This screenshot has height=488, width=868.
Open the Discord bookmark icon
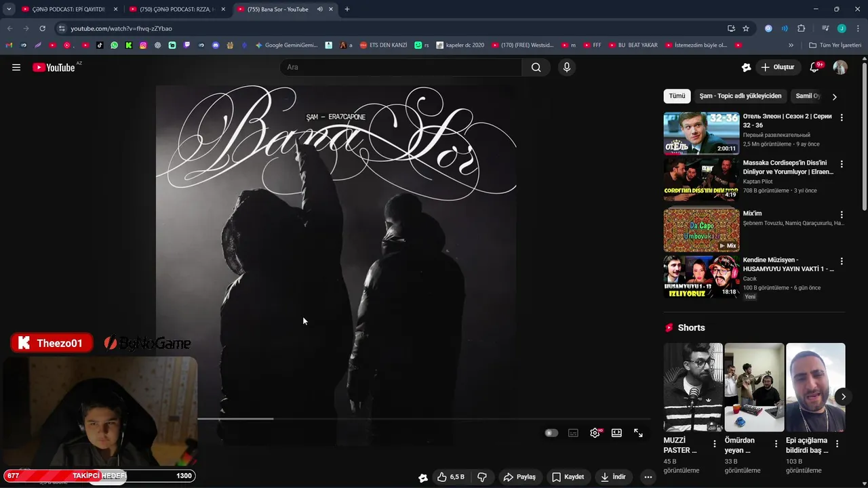pyautogui.click(x=216, y=45)
